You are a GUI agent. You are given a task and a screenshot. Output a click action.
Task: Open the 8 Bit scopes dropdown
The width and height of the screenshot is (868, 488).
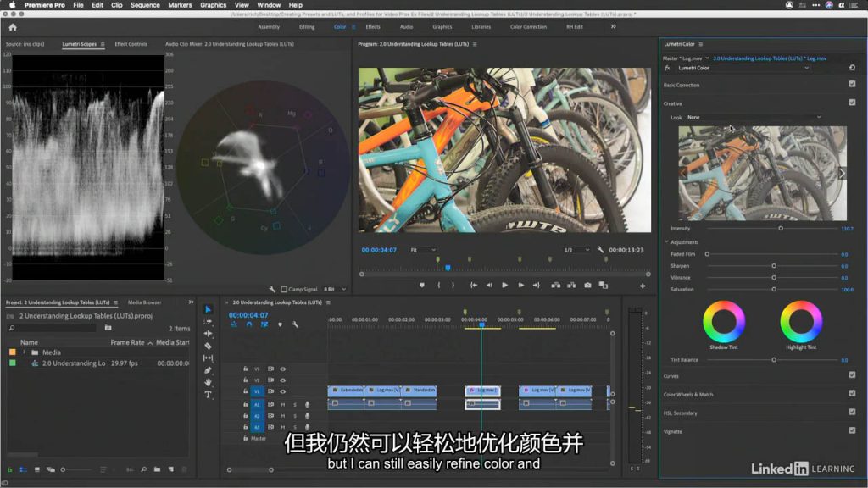[x=335, y=290]
